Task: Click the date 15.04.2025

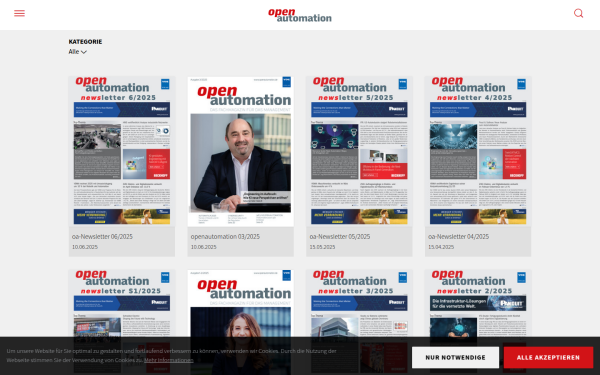Action: click(441, 247)
